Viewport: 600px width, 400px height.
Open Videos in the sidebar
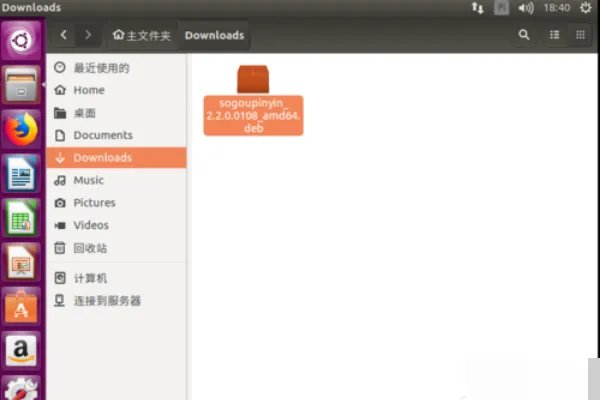click(x=116, y=225)
